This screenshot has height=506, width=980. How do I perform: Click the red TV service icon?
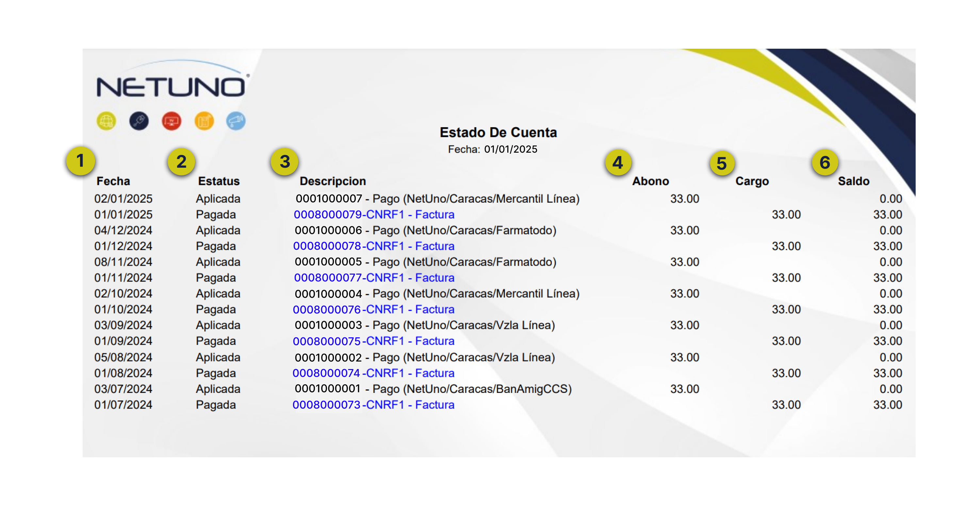[171, 122]
